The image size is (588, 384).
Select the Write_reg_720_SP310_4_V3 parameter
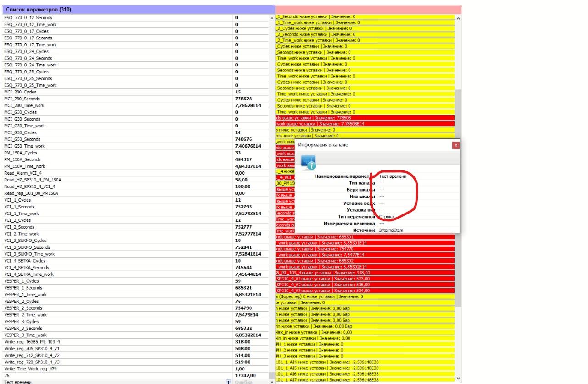(135, 362)
